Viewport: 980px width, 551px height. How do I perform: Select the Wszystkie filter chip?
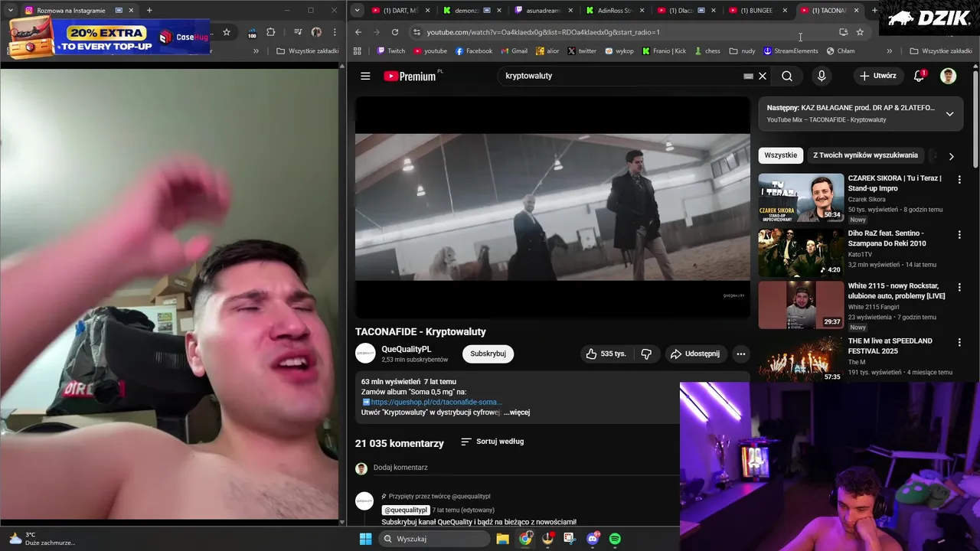click(x=780, y=155)
